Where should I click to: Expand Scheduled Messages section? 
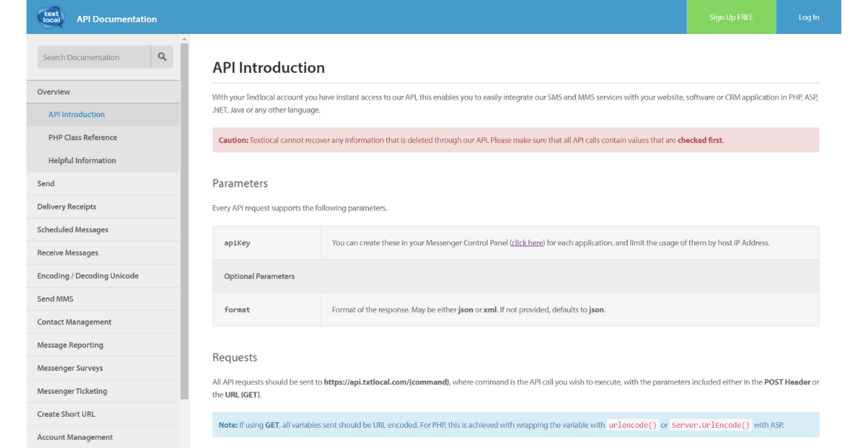[x=103, y=230]
